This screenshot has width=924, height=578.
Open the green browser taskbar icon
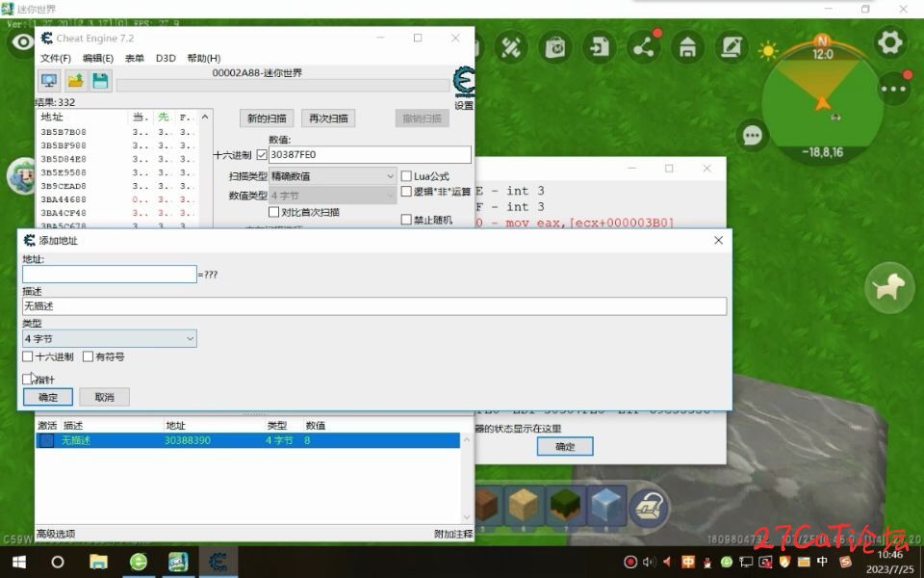click(x=139, y=562)
